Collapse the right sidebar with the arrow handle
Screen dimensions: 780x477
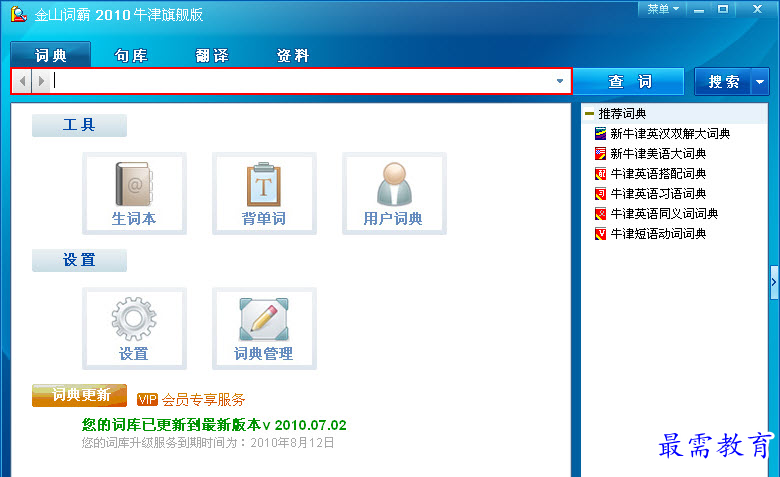tap(774, 282)
